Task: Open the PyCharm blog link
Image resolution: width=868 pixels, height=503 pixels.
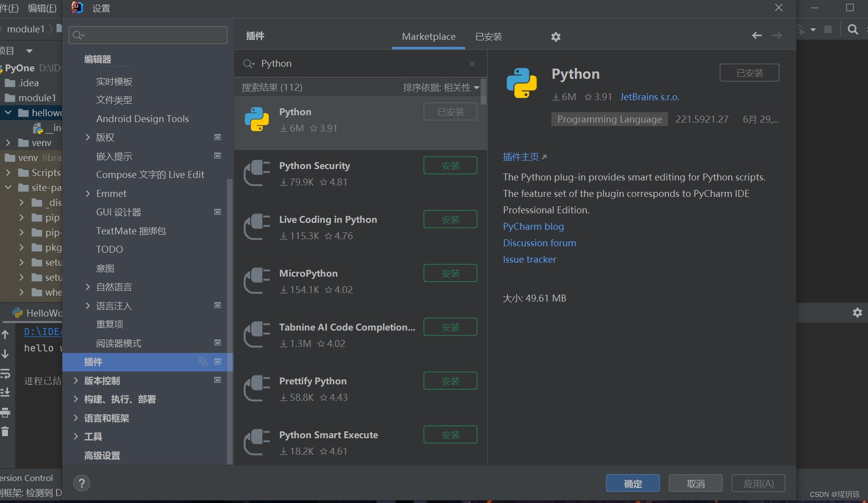Action: (533, 226)
